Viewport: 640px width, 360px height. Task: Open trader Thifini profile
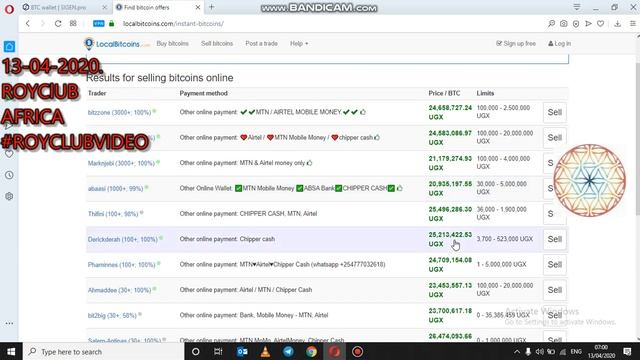[x=113, y=214]
